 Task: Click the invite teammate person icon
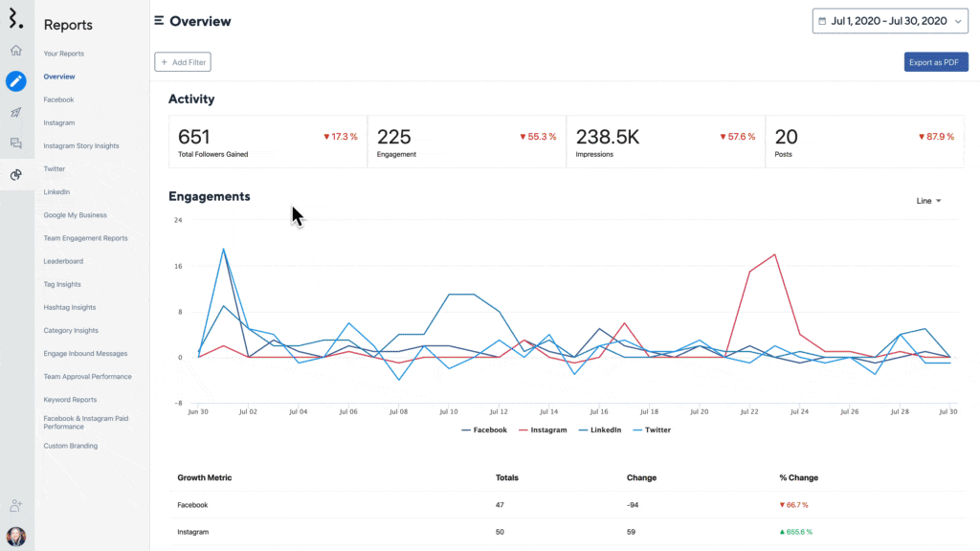point(15,504)
